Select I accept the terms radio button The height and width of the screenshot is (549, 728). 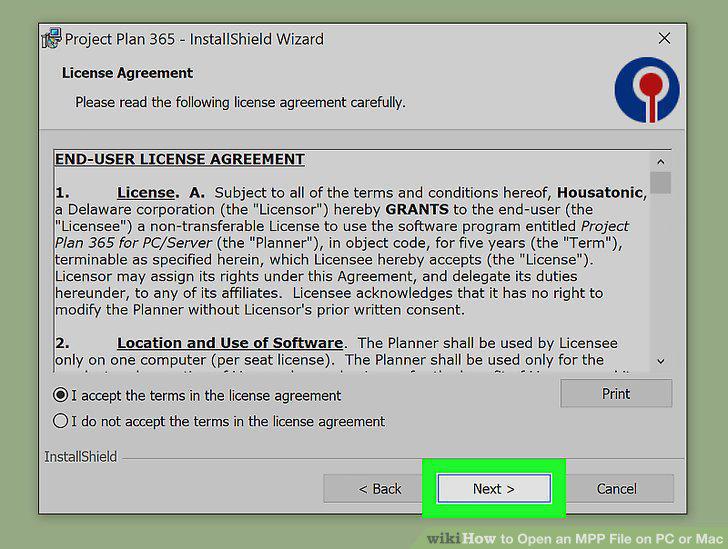60,395
